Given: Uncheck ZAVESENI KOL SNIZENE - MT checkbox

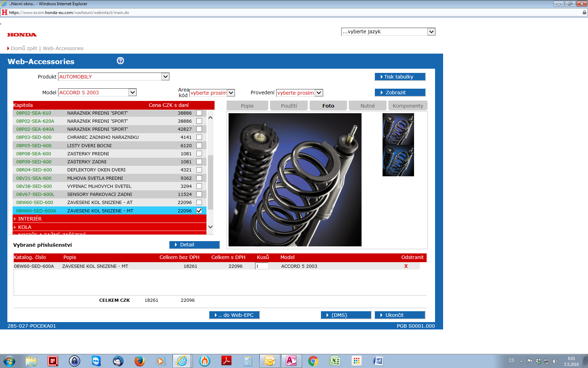Looking at the screenshot, I should [199, 211].
